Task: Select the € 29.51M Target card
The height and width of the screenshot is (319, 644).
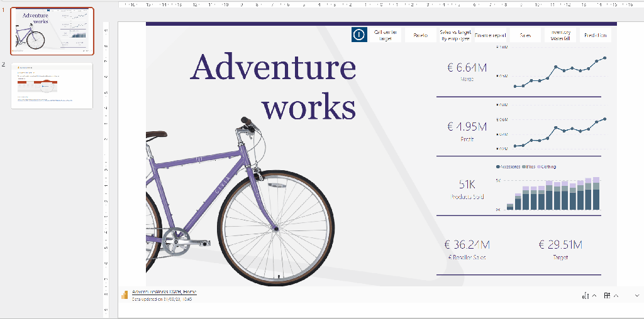Action: tap(560, 250)
